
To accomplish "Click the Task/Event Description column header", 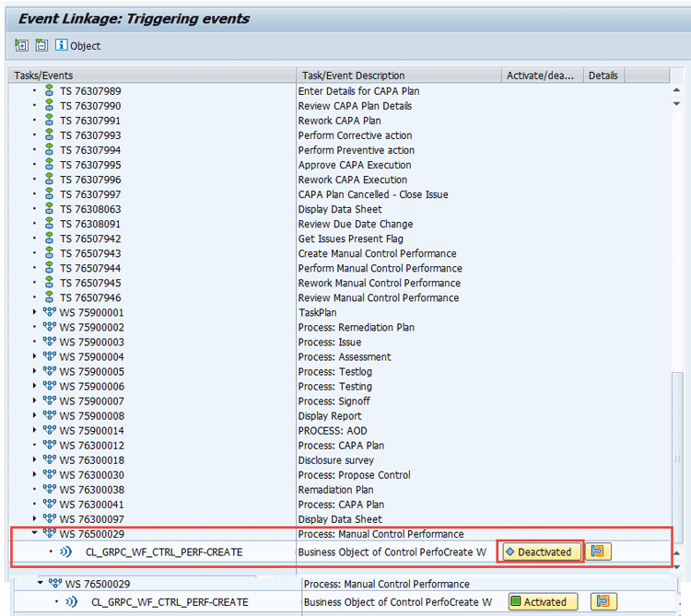I will coord(399,76).
